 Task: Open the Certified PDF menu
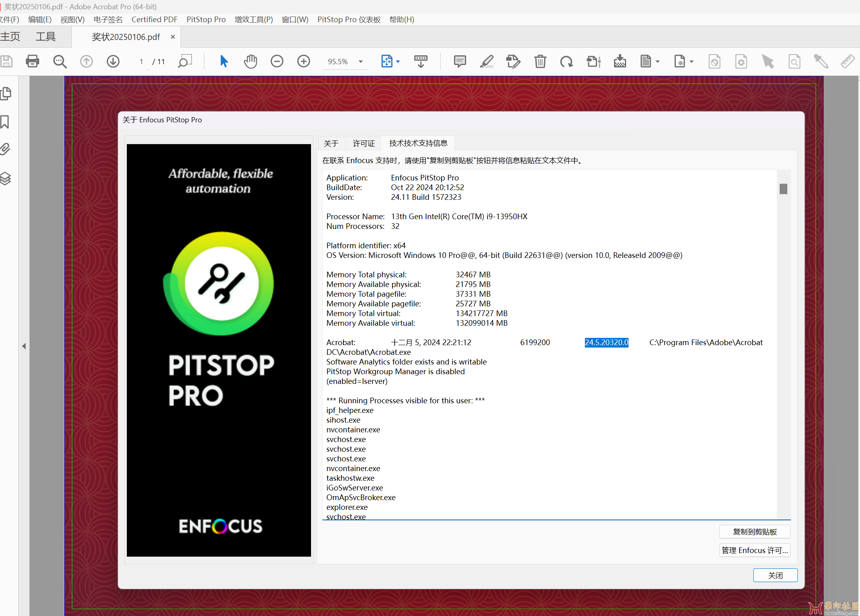(154, 19)
